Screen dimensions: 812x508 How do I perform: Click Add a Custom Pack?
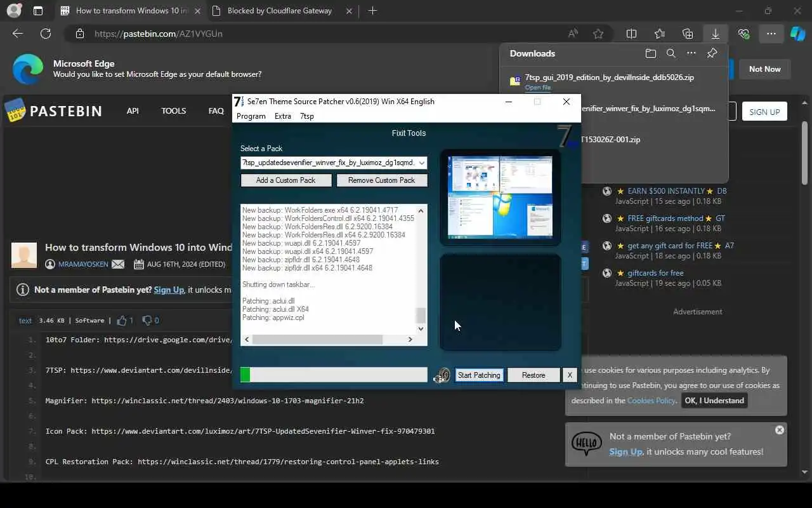[286, 180]
